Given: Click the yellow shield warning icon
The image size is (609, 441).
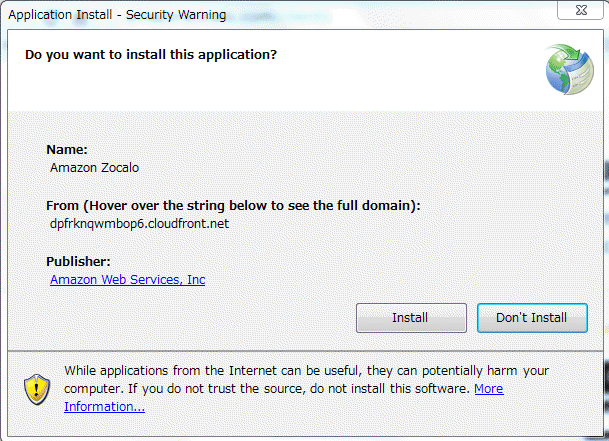Looking at the screenshot, I should [37, 389].
